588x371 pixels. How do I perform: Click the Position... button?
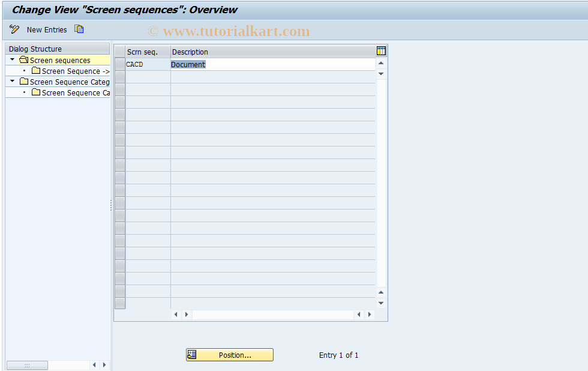point(230,355)
